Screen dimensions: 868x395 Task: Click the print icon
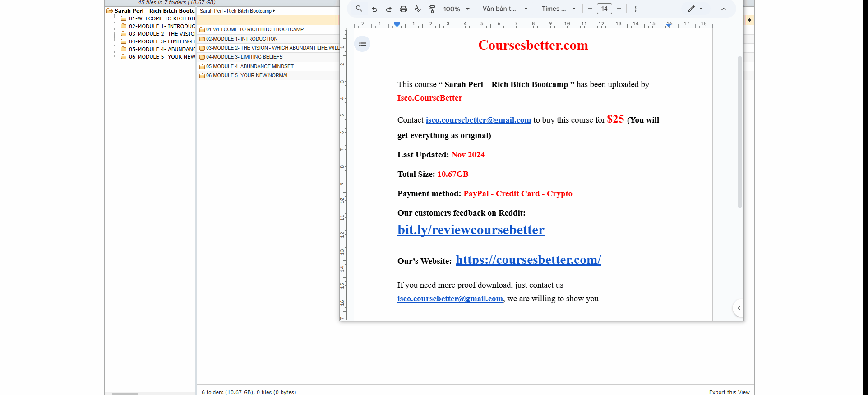click(x=403, y=9)
